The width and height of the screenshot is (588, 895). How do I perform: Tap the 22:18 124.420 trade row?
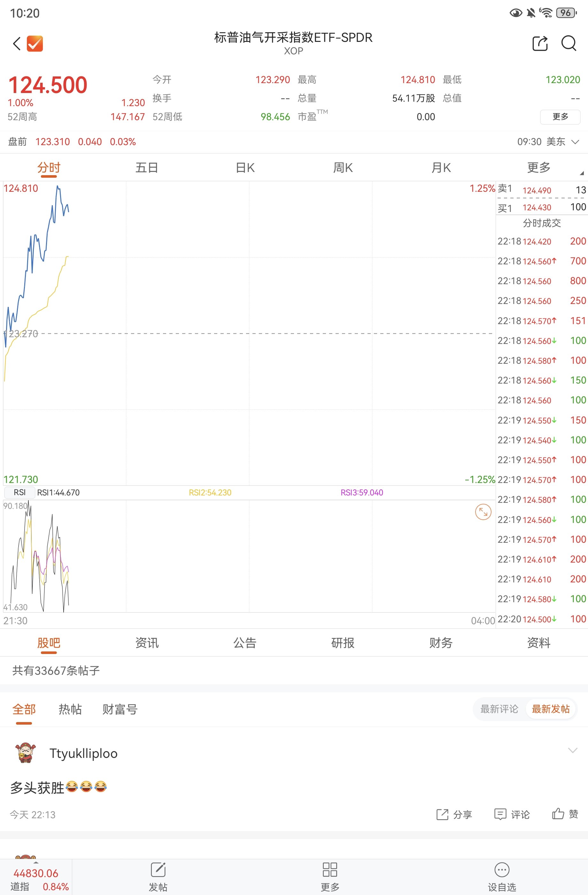click(542, 241)
